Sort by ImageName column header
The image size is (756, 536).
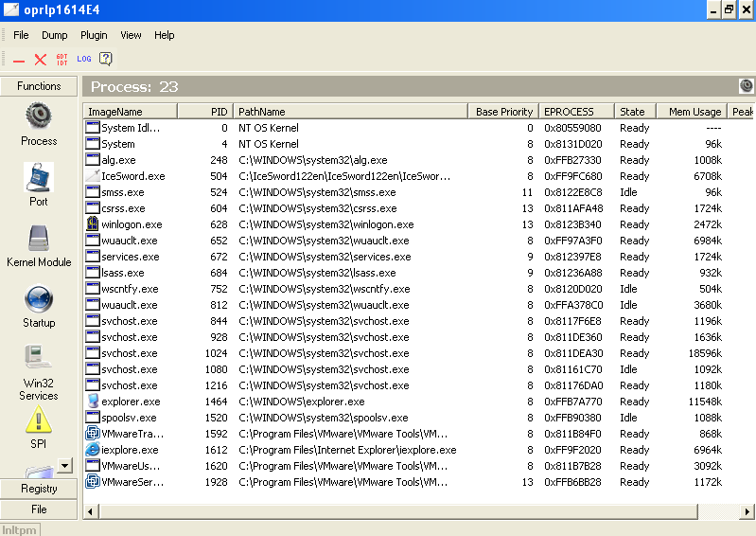pyautogui.click(x=131, y=112)
